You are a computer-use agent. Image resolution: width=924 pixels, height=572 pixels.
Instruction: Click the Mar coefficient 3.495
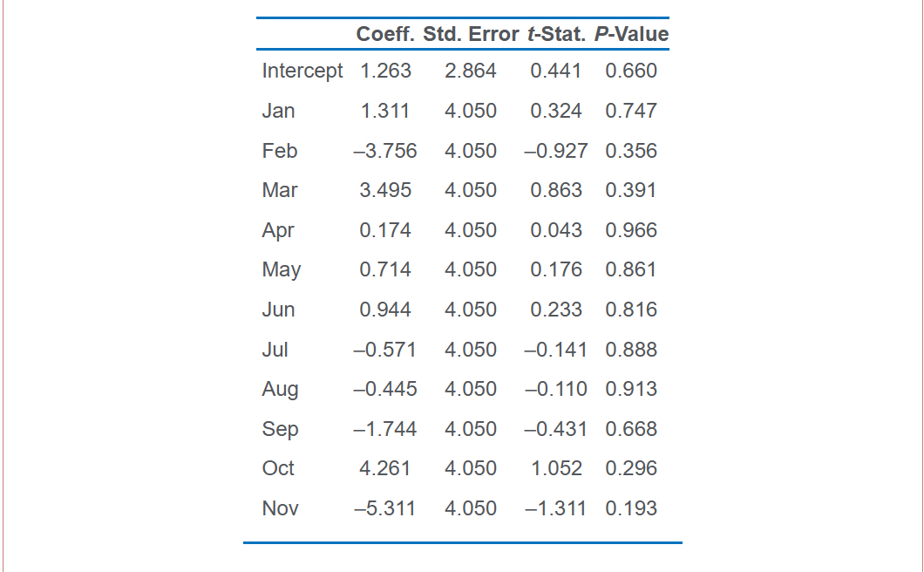tap(385, 190)
